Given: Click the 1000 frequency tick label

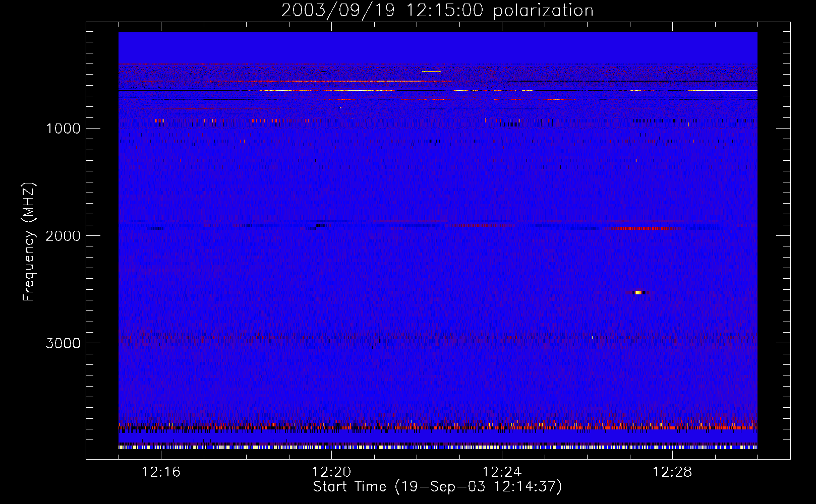Looking at the screenshot, I should [63, 129].
